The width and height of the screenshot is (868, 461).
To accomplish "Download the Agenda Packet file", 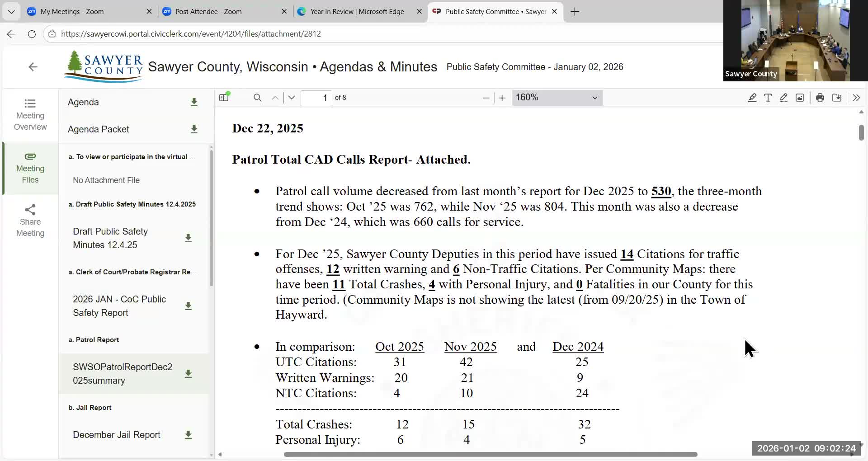I will tap(194, 129).
